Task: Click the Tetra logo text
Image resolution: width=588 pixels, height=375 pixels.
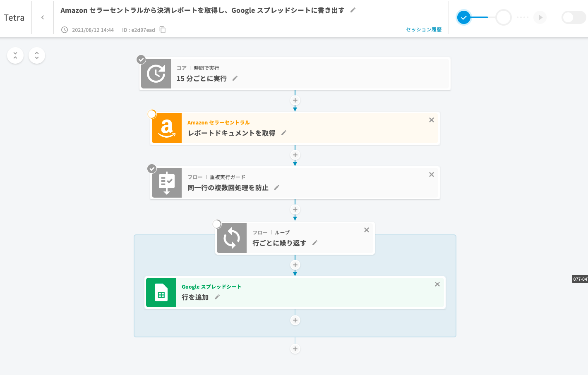Action: [x=14, y=17]
